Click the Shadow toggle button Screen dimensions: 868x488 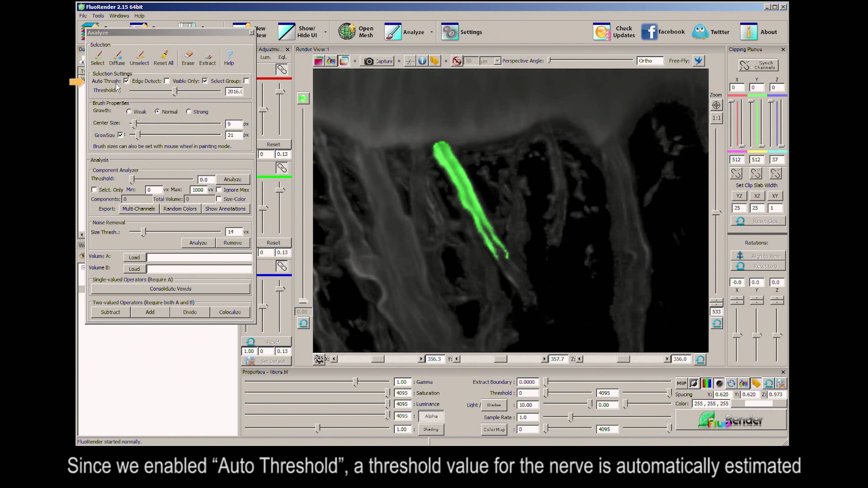pyautogui.click(x=494, y=405)
